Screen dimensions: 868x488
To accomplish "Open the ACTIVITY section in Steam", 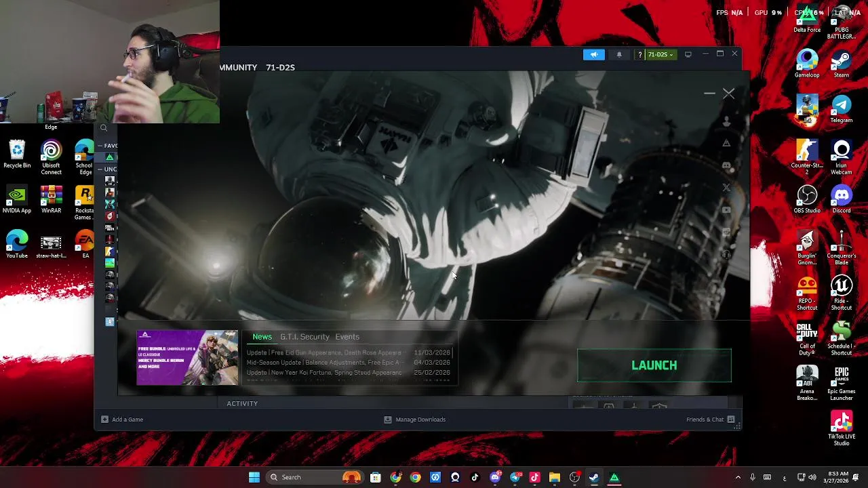I will click(242, 404).
